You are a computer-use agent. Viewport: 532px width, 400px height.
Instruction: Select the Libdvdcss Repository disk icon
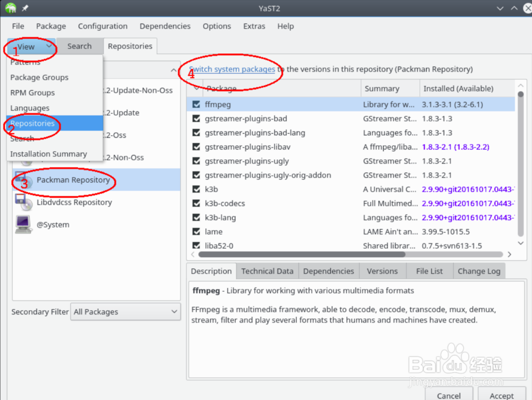[x=23, y=202]
